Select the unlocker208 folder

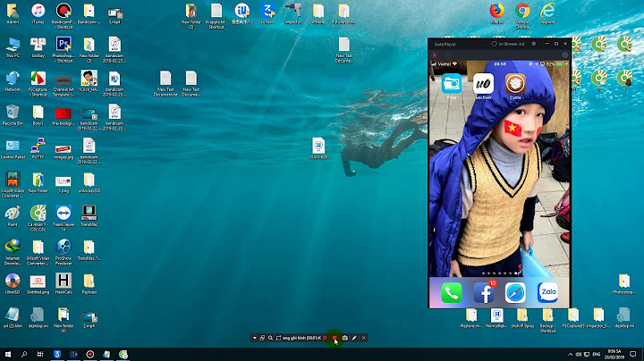(89, 182)
